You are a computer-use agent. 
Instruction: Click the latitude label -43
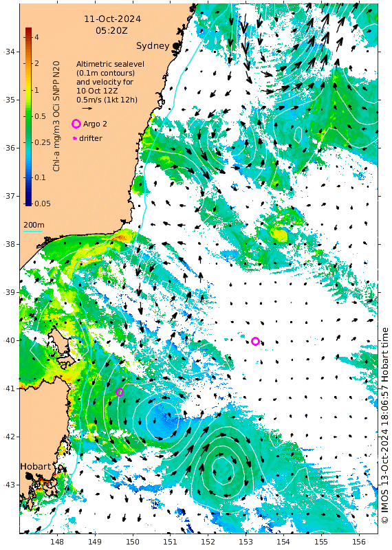[x=10, y=485]
